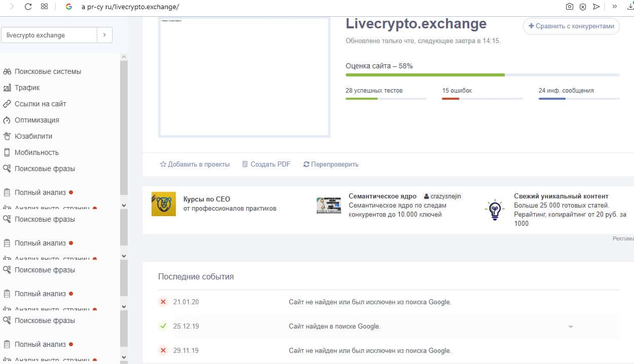Open Свежий уникальный контент ad
634x364 pixels.
[561, 196]
